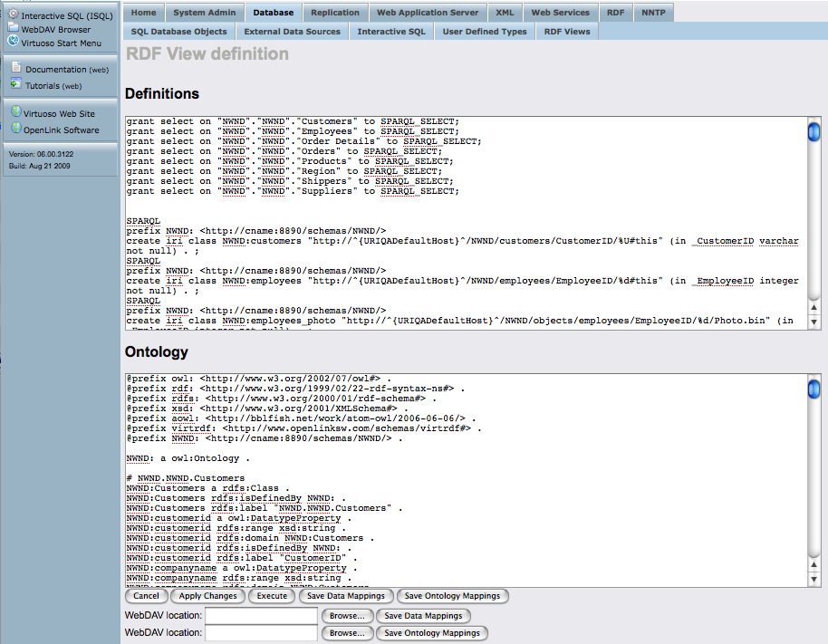The image size is (828, 644).
Task: Click the first WebDAV location Browse button
Action: [x=346, y=616]
